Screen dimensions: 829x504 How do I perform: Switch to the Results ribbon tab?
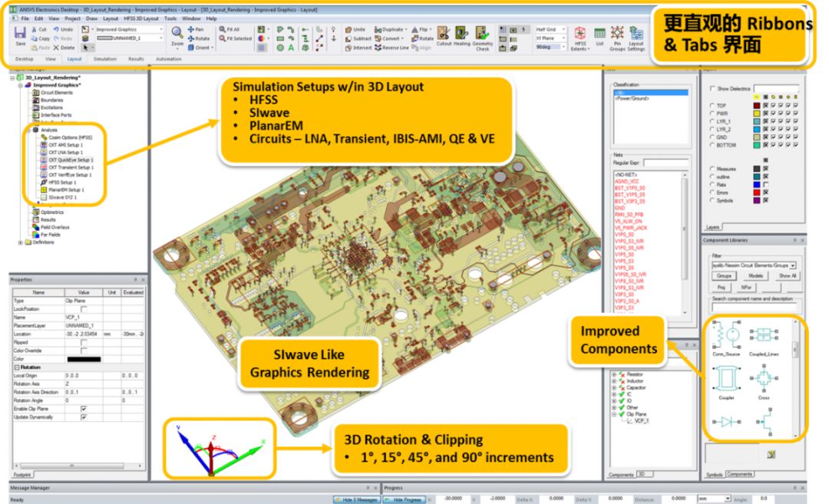tap(136, 59)
